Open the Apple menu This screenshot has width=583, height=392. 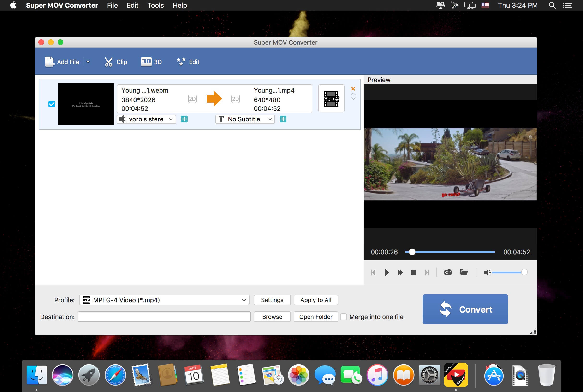tap(13, 5)
